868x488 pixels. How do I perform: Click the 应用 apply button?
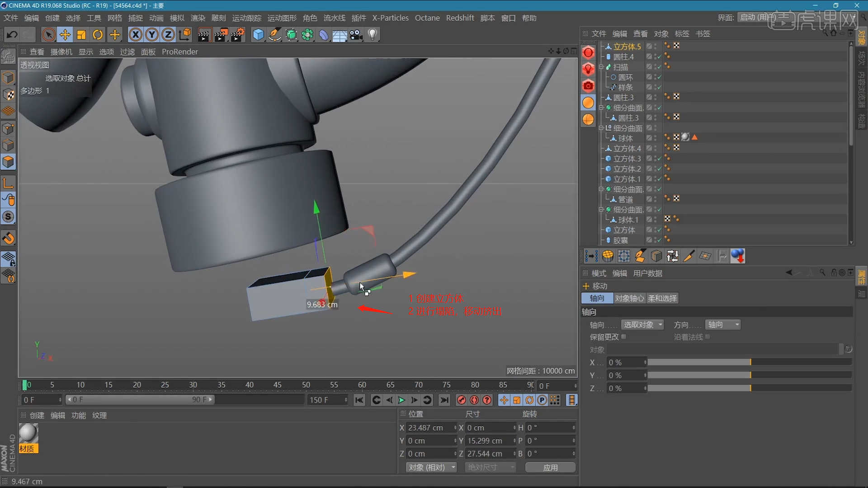click(550, 467)
